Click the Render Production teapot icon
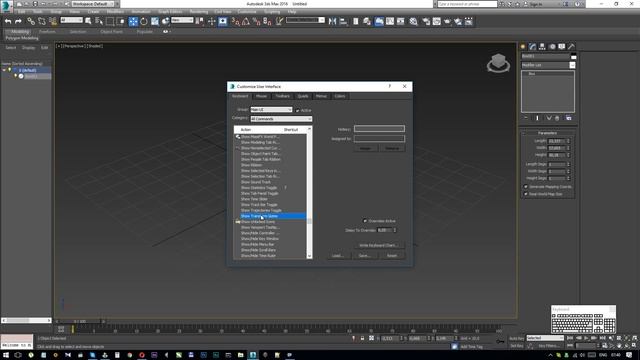640x360 pixels. tap(447, 21)
